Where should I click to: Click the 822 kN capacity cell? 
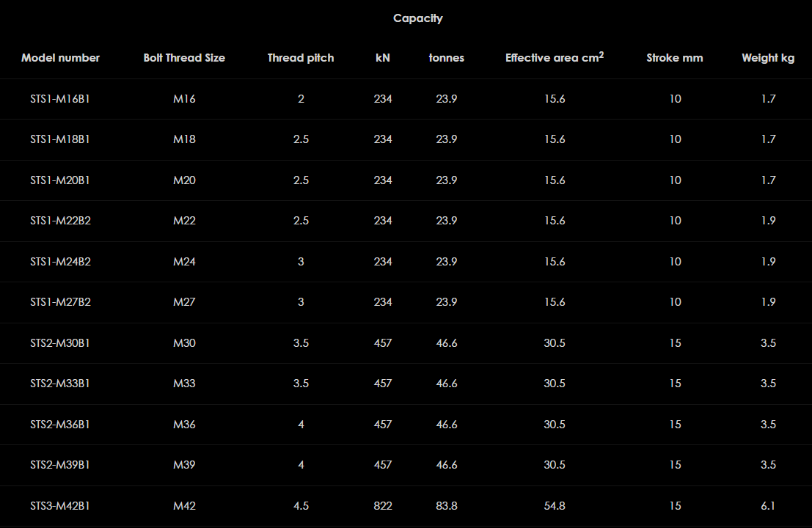(x=383, y=505)
